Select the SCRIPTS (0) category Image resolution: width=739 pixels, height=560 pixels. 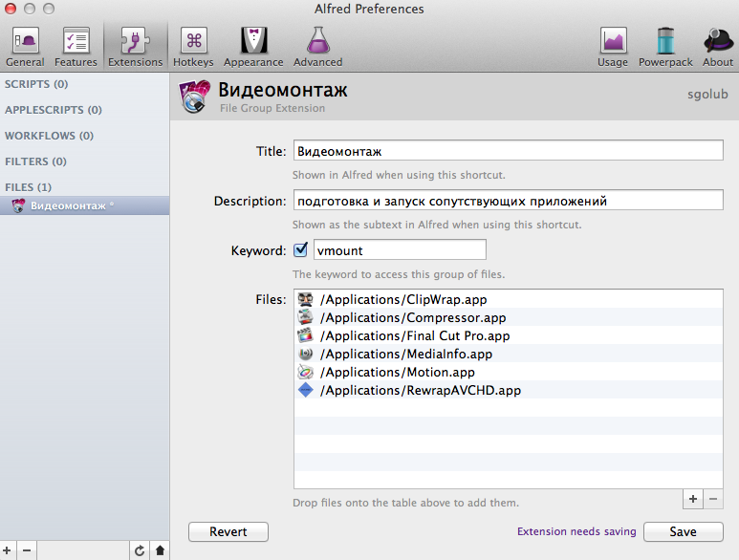click(36, 84)
